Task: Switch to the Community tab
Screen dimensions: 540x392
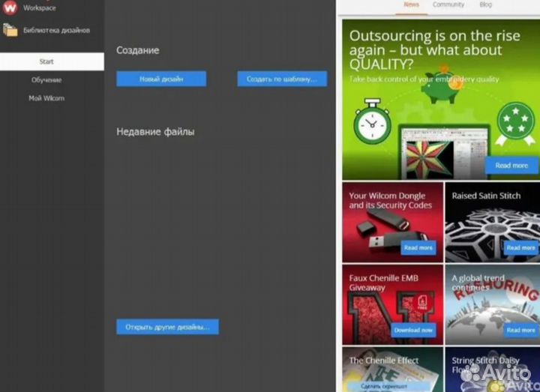Action: [x=448, y=4]
